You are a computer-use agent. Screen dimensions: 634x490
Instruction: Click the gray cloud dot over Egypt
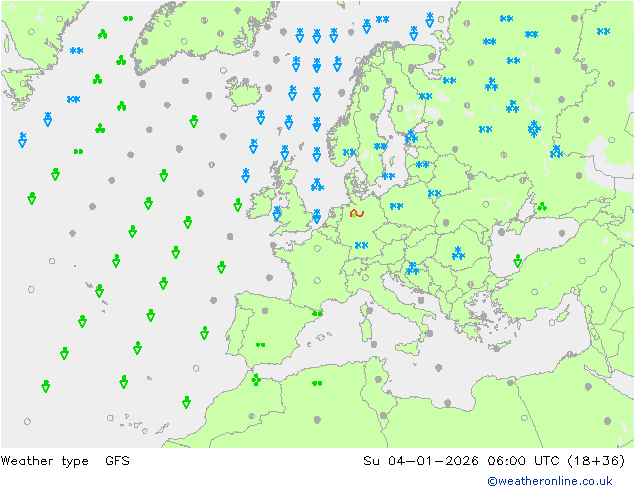[x=589, y=387]
